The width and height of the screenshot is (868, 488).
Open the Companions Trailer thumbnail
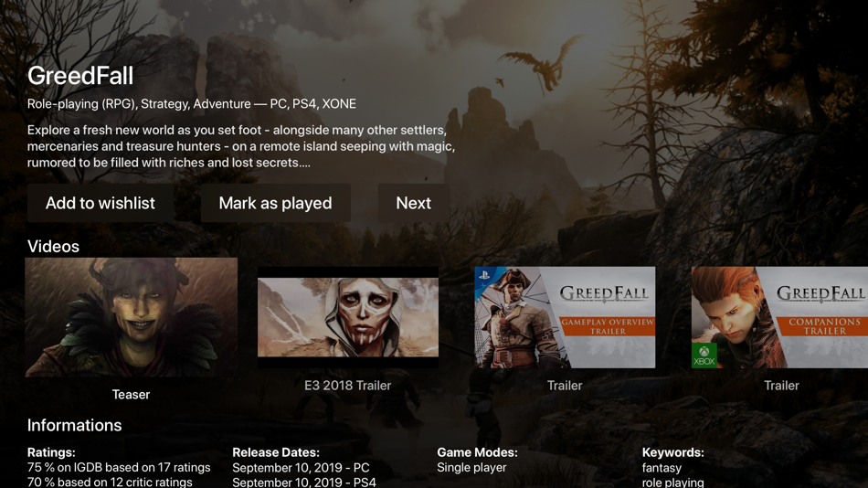[779, 317]
